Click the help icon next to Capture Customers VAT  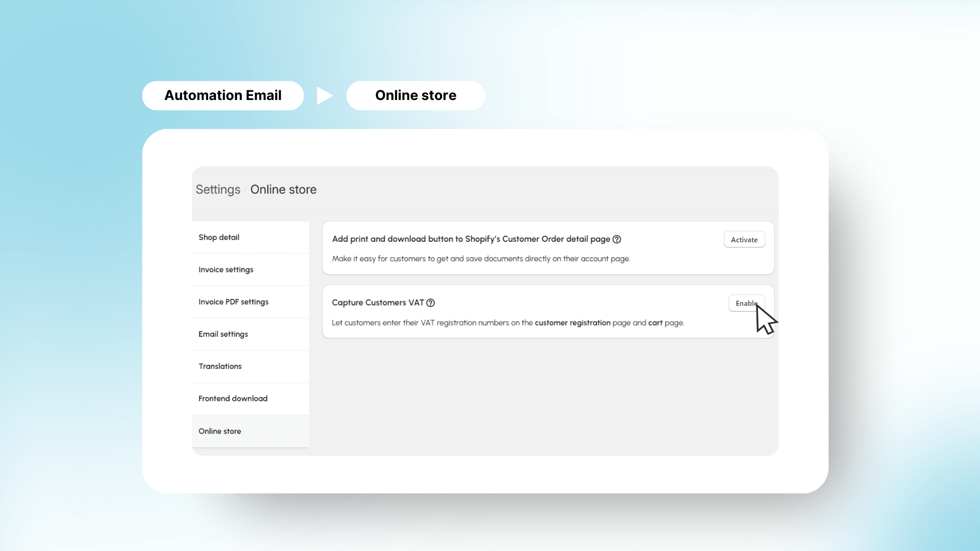click(x=431, y=302)
